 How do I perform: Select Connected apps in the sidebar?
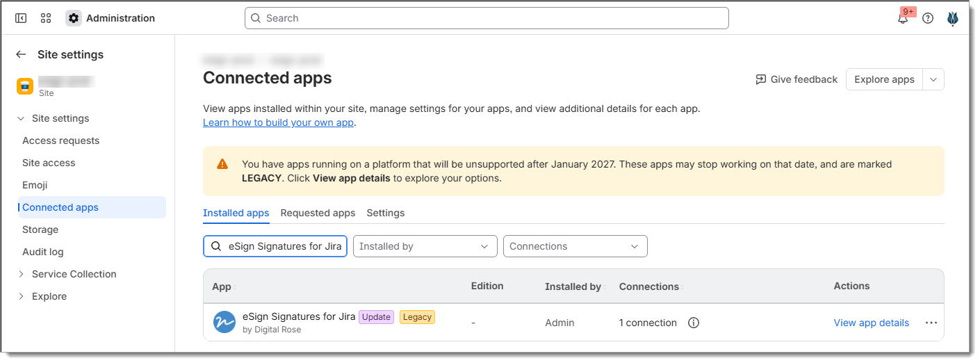pos(92,207)
